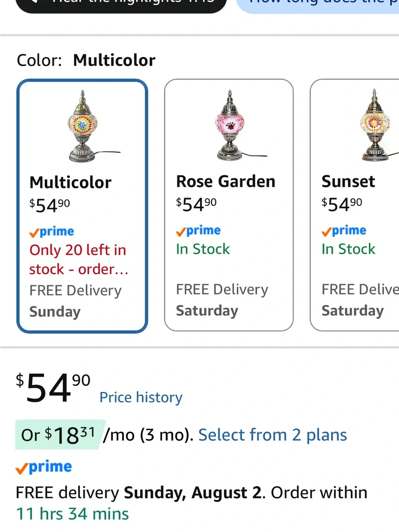Screen dimensions: 399x532
Task: Tap the blue 'How long does the' question chip
Action: [318, 4]
